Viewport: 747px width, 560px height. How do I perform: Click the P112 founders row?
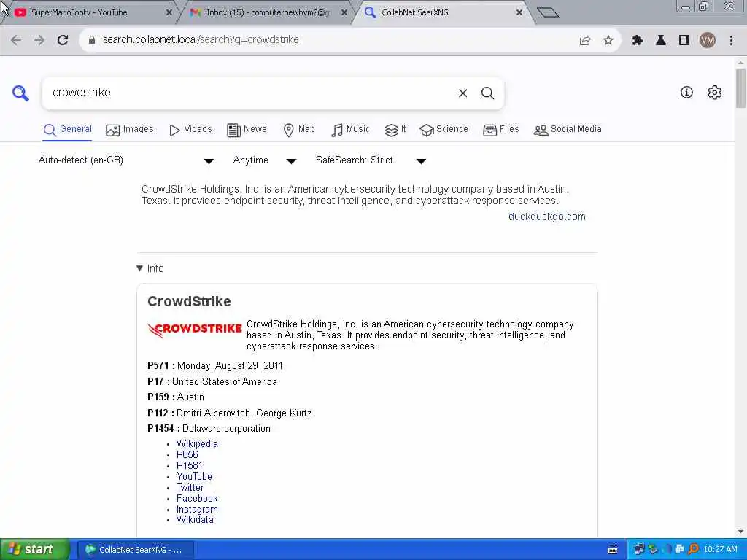230,413
